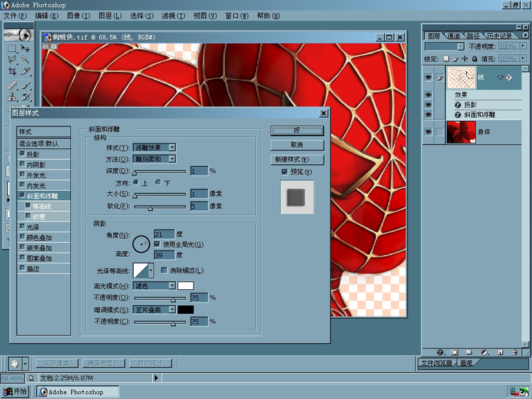Activate the Crop tool
Screen dimensions: 532x399
pos(12,71)
